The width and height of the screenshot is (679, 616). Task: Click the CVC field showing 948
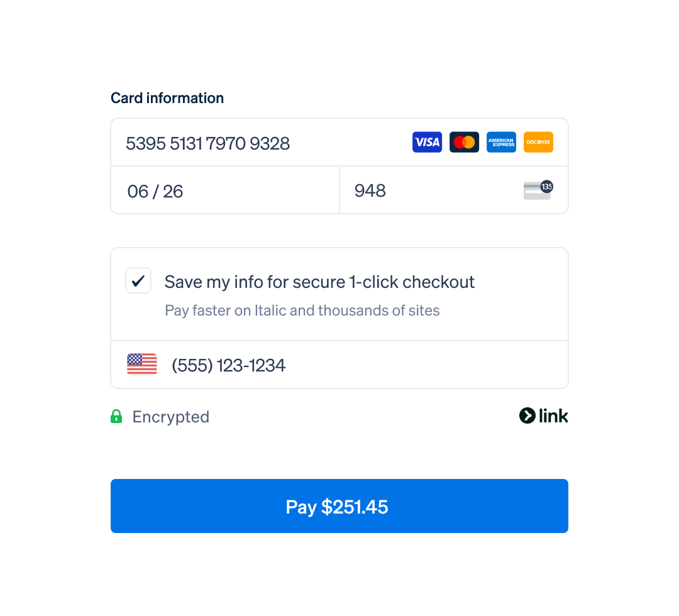coord(454,190)
